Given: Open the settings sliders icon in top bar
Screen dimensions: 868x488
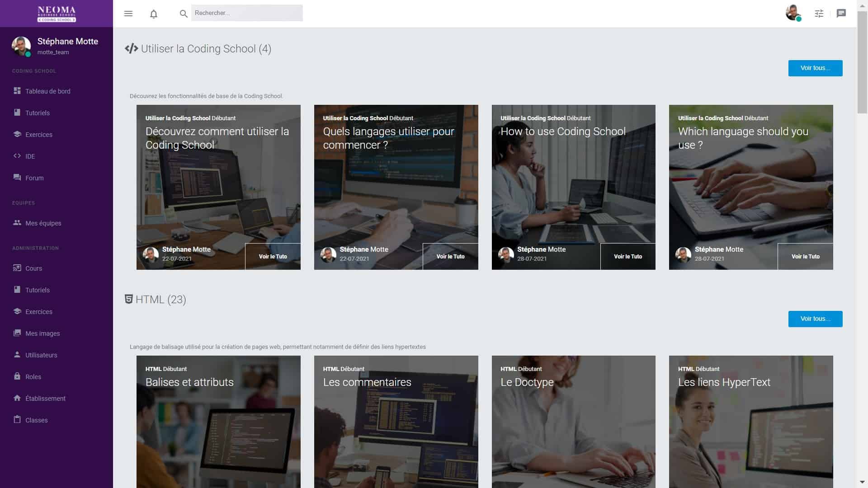Looking at the screenshot, I should coord(819,14).
